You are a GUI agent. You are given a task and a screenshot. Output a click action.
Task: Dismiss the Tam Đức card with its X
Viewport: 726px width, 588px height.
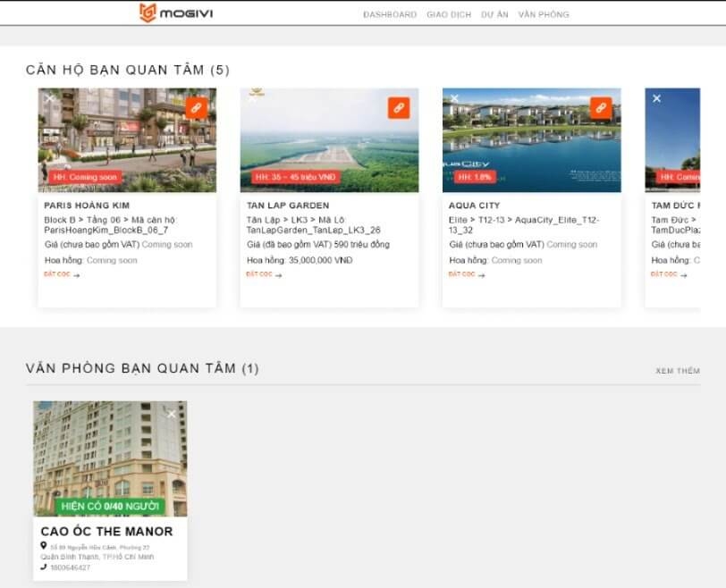(656, 98)
